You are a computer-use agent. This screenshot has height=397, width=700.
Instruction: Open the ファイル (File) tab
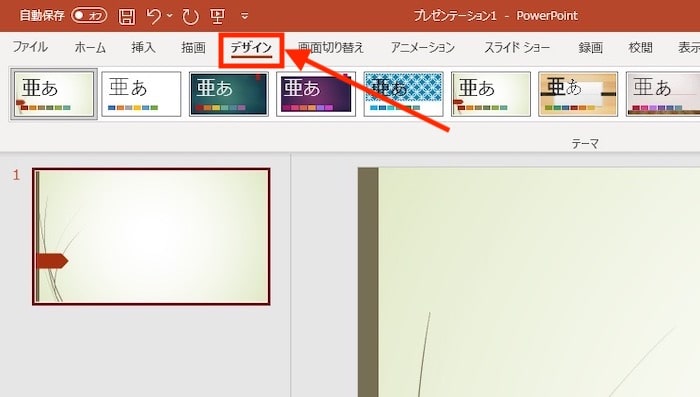click(30, 47)
